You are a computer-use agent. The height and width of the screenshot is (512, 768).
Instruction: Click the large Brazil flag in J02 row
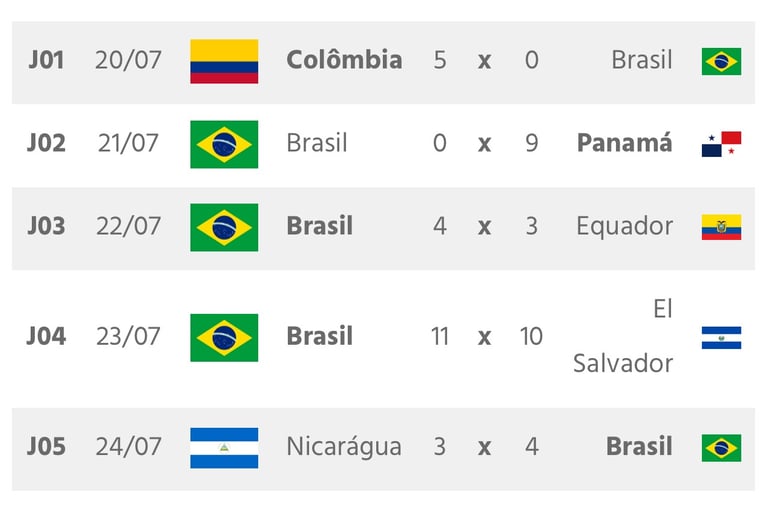pos(224,144)
